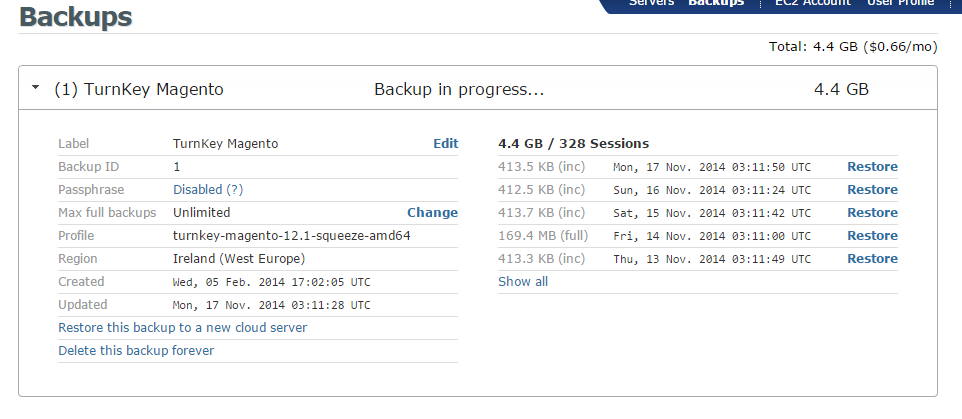Restore the Sat, 15 Nov. 2014 session
Screen dimensions: 962x419
point(872,213)
